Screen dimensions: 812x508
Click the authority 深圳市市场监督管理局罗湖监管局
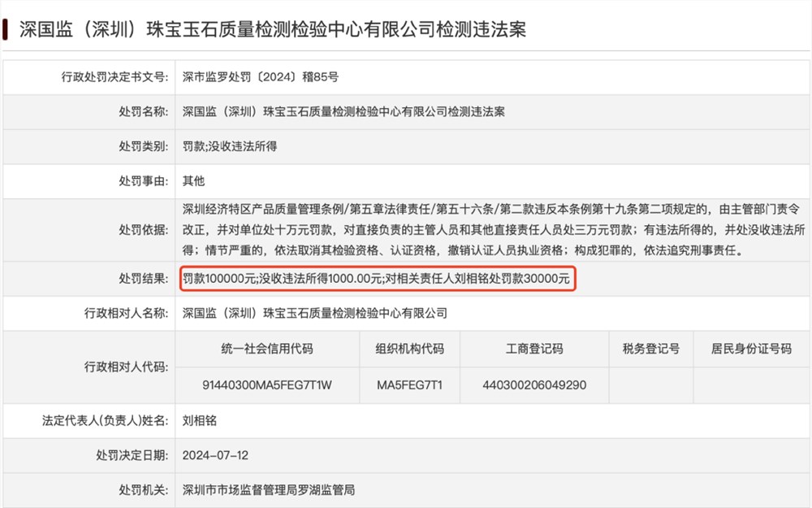point(269,490)
